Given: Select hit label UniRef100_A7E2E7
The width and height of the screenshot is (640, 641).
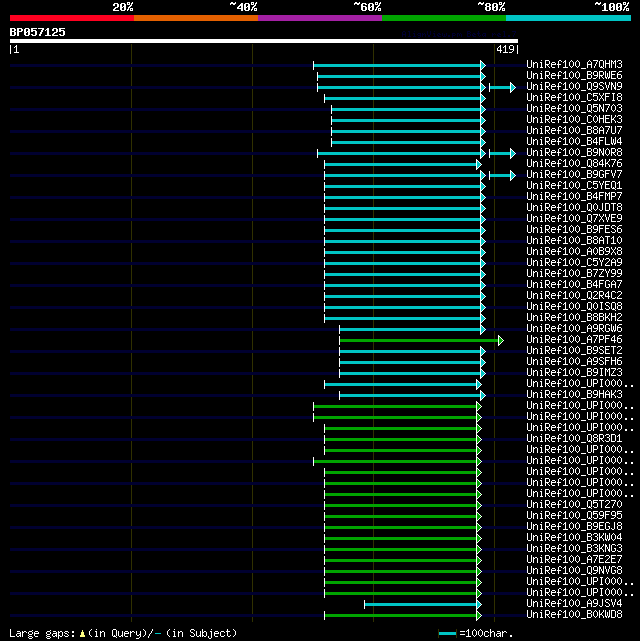Looking at the screenshot, I should [x=574, y=560].
